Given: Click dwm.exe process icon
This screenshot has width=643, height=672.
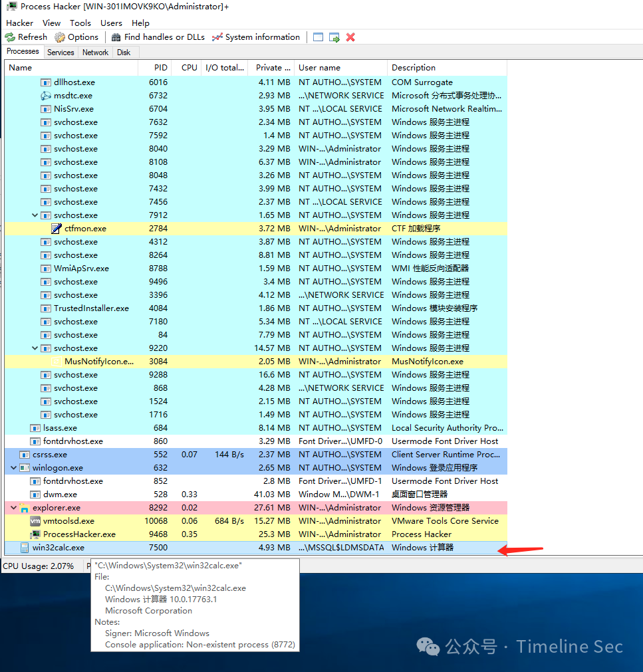Looking at the screenshot, I should pos(35,495).
